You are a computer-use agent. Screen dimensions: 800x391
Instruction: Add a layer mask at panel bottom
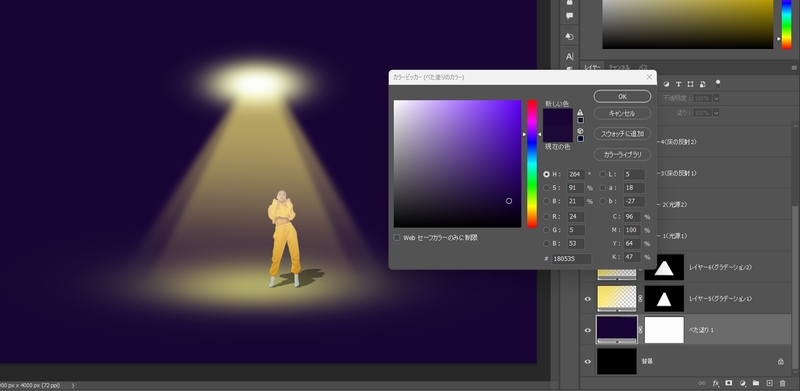tap(729, 383)
